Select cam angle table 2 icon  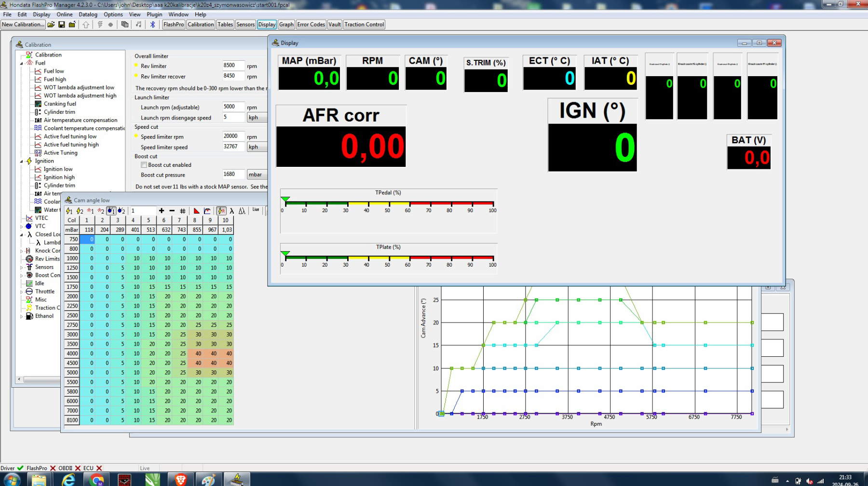pyautogui.click(x=122, y=211)
